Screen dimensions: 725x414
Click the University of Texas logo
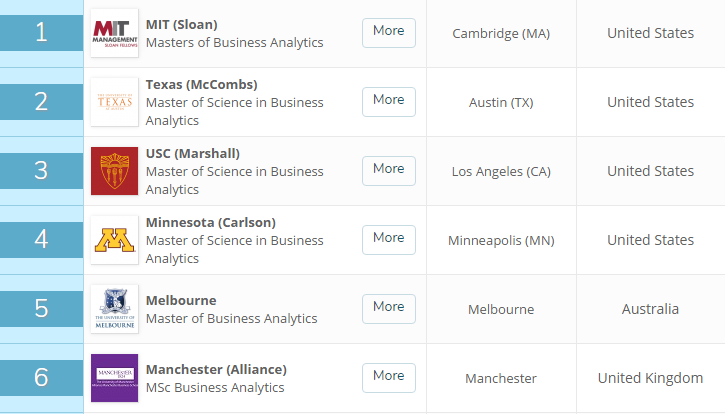[114, 102]
